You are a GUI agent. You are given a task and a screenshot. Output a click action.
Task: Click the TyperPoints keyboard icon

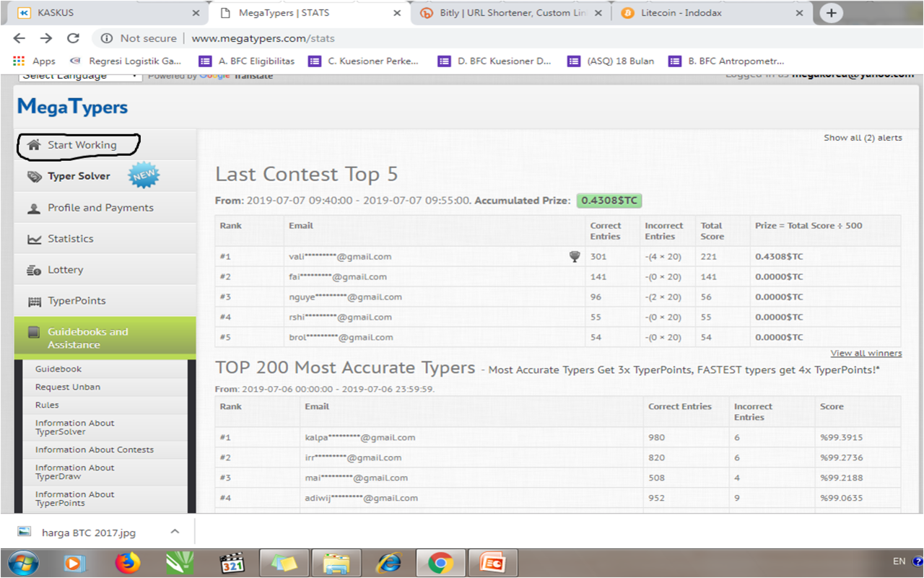tap(34, 302)
